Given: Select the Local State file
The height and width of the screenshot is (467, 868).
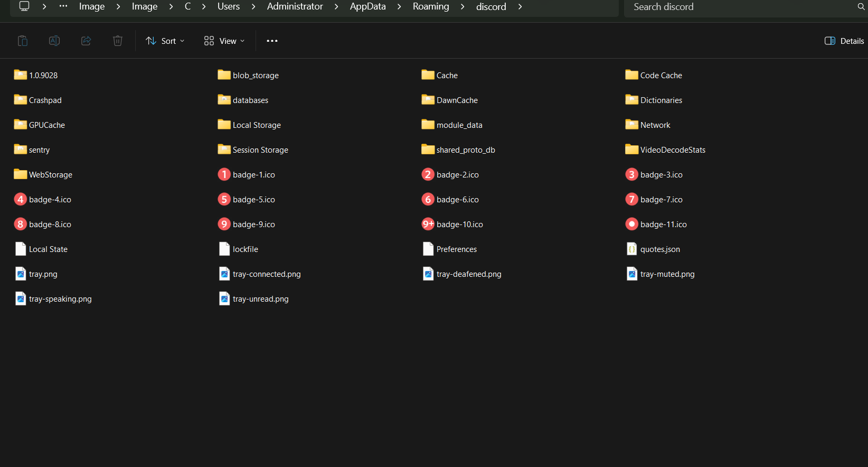Looking at the screenshot, I should [41, 249].
